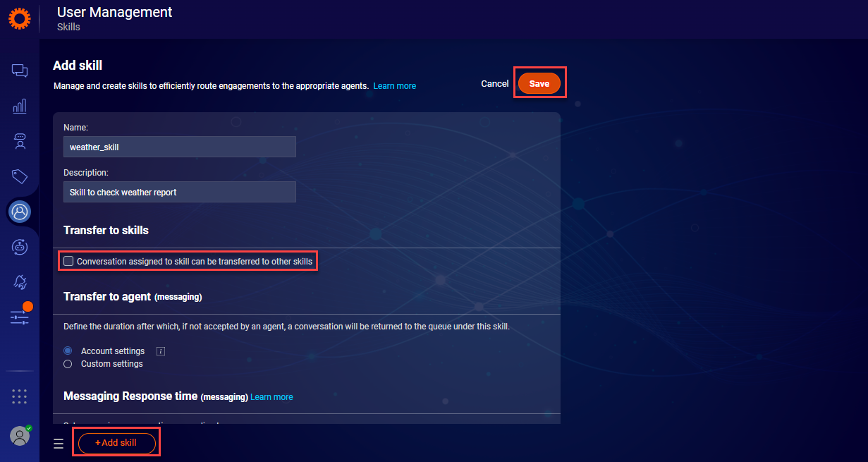This screenshot has width=868, height=462.
Task: Open the agent chat icon in sidebar
Action: [x=20, y=141]
